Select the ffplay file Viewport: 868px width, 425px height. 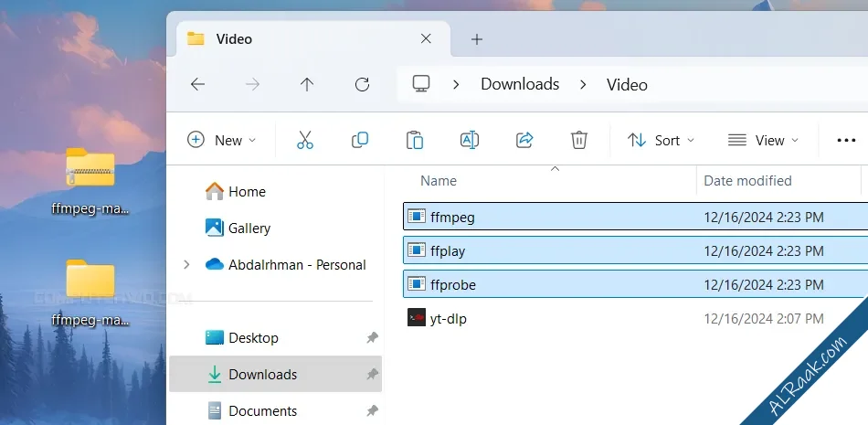click(636, 250)
